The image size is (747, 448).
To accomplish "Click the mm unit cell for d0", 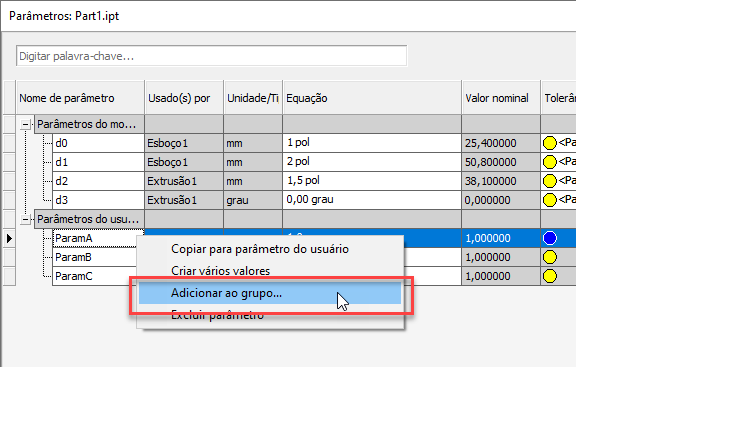I will click(x=253, y=143).
